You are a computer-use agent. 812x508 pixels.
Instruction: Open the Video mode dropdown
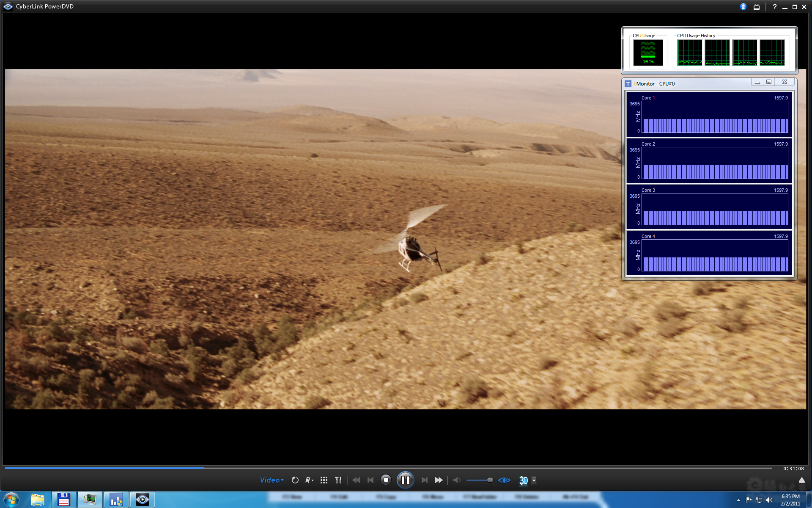click(272, 480)
